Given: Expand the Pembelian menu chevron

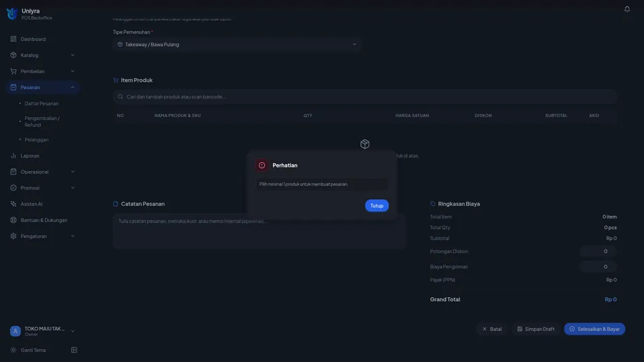Looking at the screenshot, I should [72, 71].
